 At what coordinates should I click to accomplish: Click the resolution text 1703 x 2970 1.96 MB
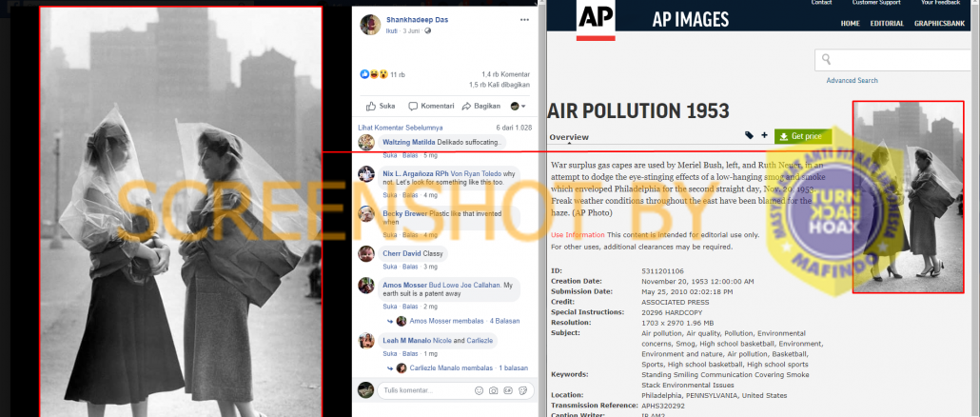(x=678, y=323)
